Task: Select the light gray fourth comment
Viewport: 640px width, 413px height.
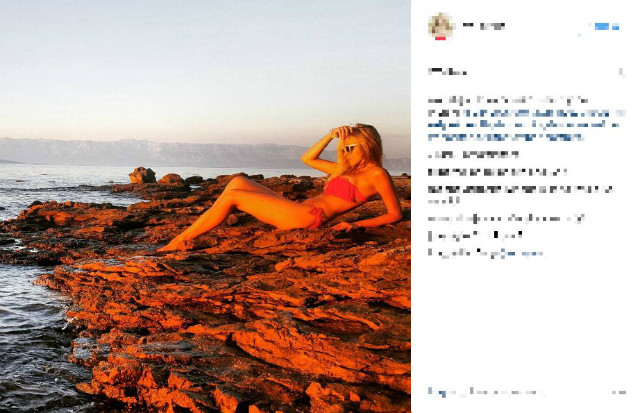Action: click(x=507, y=219)
